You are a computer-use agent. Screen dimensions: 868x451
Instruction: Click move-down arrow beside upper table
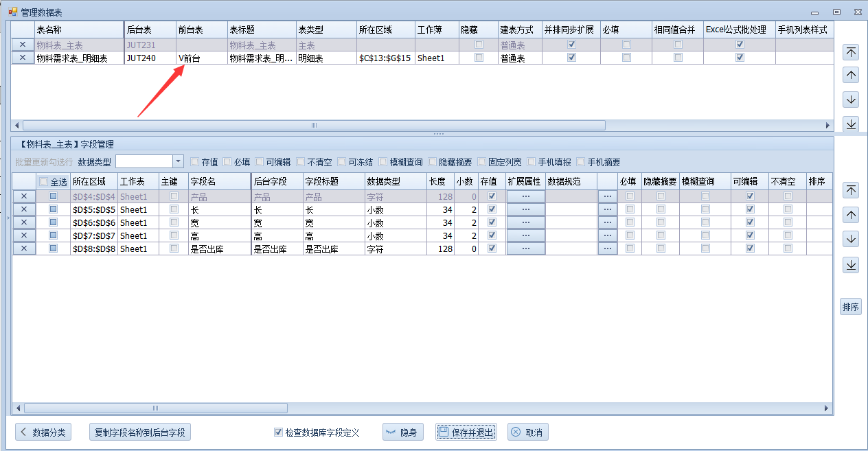click(x=851, y=100)
